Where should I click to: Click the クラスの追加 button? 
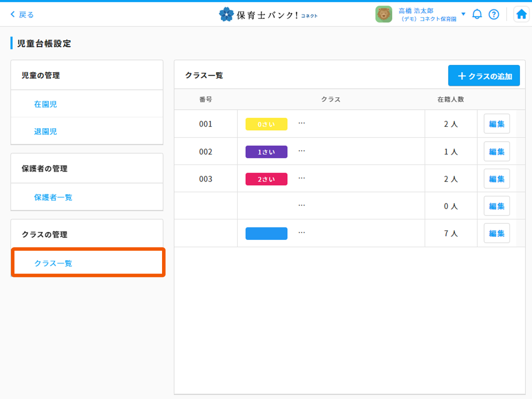[484, 76]
